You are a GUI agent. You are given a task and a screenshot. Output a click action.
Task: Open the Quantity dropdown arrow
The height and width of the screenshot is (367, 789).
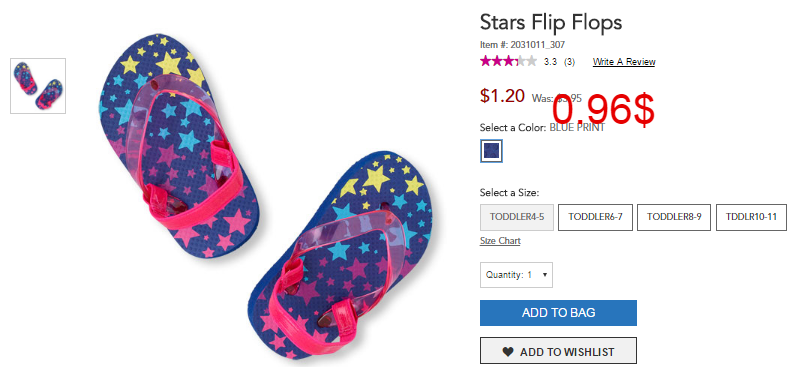click(545, 275)
